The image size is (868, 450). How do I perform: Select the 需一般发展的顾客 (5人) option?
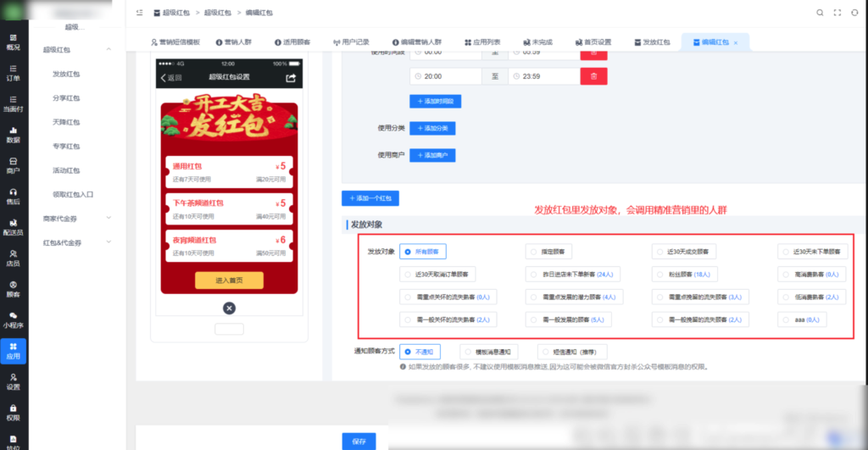569,320
